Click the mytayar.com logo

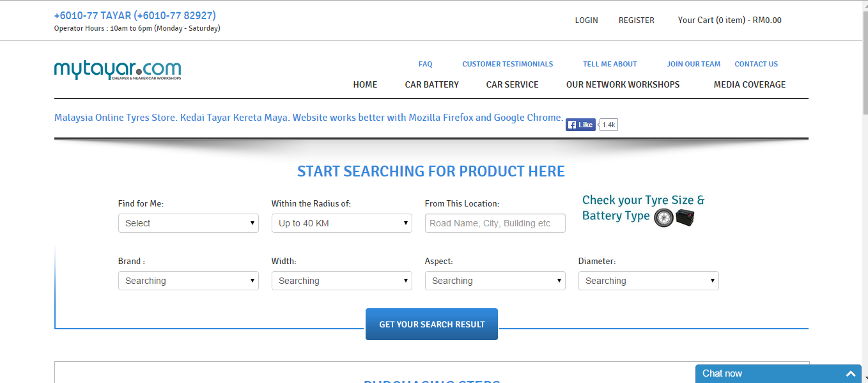click(x=118, y=70)
